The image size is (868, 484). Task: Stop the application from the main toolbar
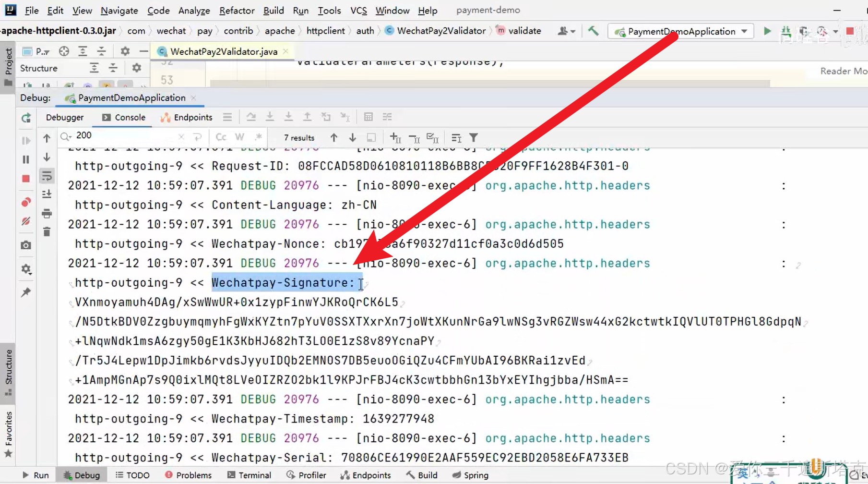click(x=850, y=31)
